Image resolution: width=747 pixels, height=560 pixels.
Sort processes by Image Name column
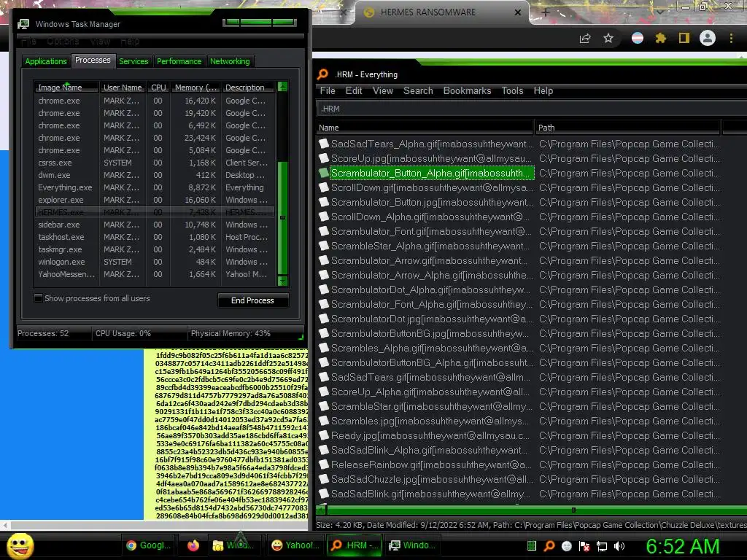(66, 87)
